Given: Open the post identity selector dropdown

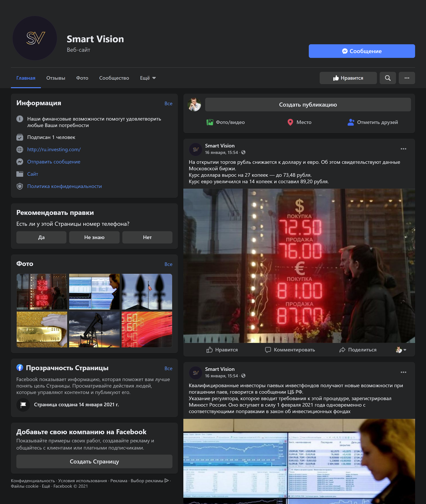Looking at the screenshot, I should coord(401,350).
